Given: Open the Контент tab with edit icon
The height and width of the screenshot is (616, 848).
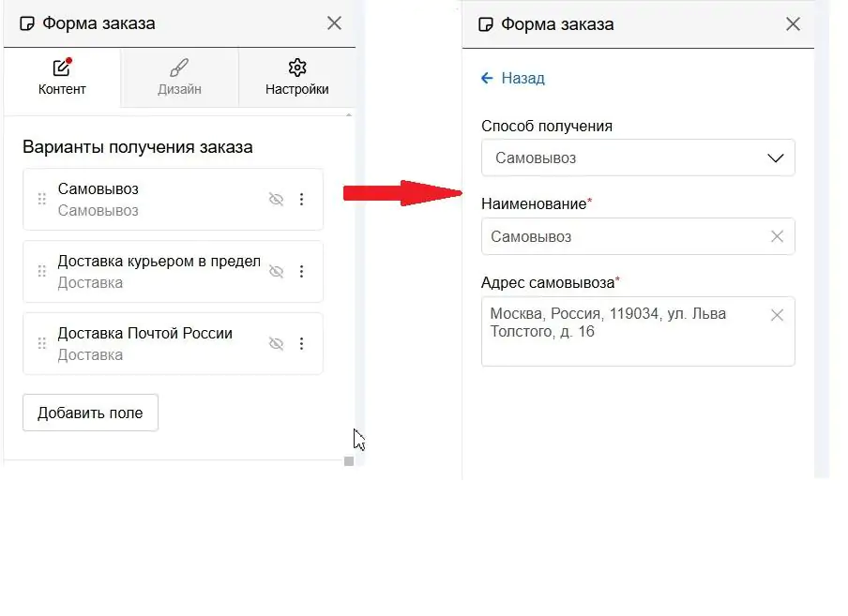Looking at the screenshot, I should (62, 77).
